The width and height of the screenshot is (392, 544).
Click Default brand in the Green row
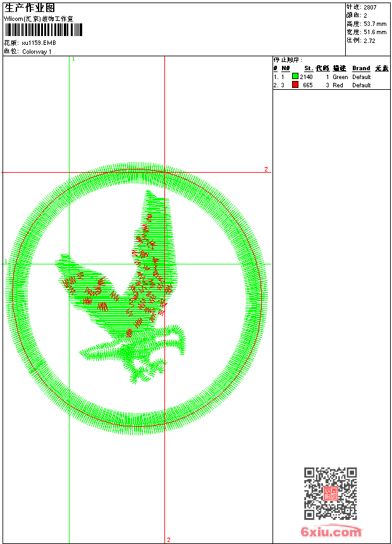click(362, 77)
